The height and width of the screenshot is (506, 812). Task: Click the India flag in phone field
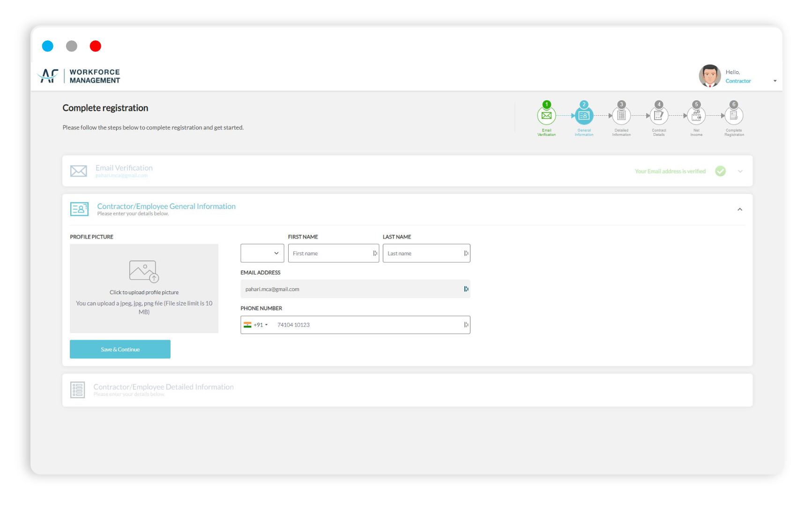tap(248, 325)
